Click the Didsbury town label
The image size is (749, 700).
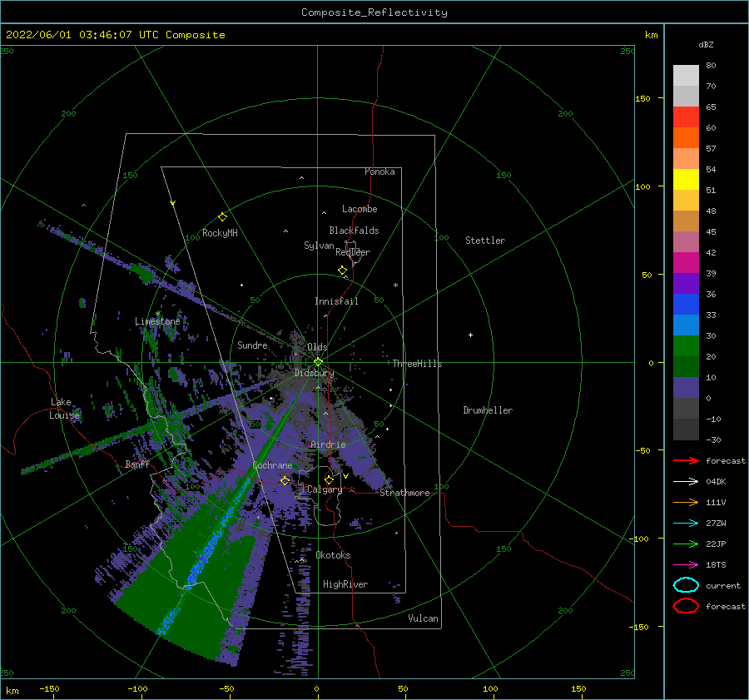314,373
